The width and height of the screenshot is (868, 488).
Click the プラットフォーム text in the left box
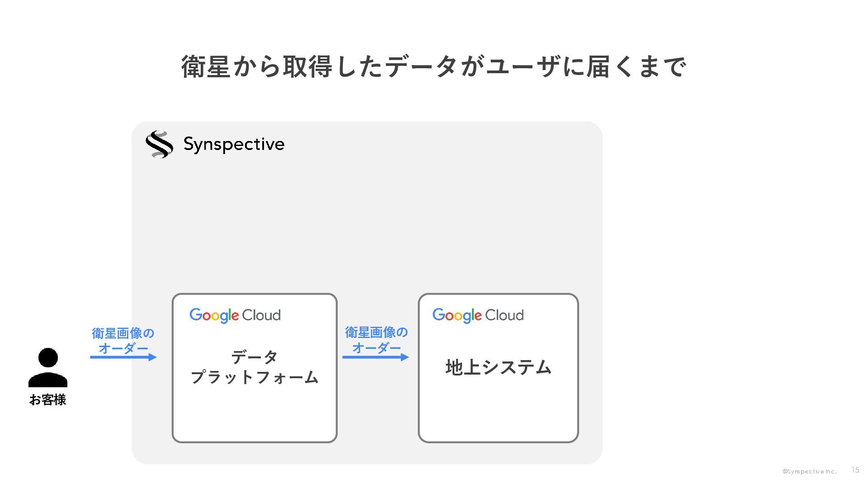pyautogui.click(x=255, y=377)
